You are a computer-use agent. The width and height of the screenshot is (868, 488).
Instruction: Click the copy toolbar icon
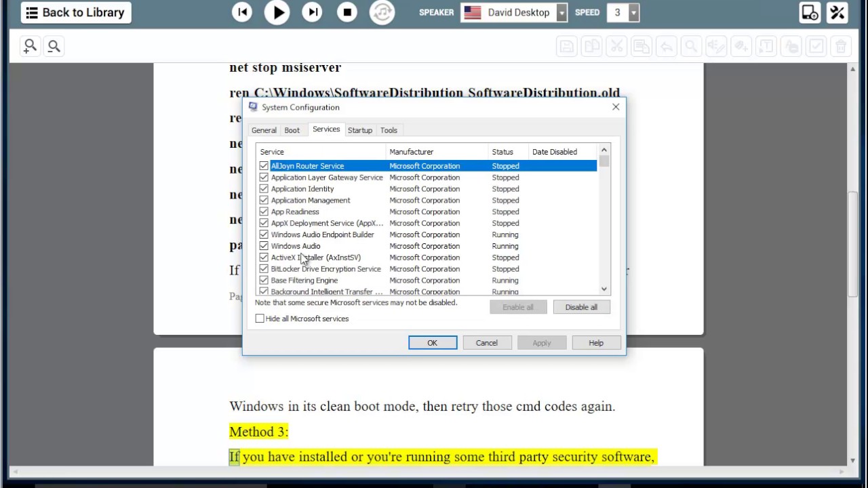(x=592, y=46)
